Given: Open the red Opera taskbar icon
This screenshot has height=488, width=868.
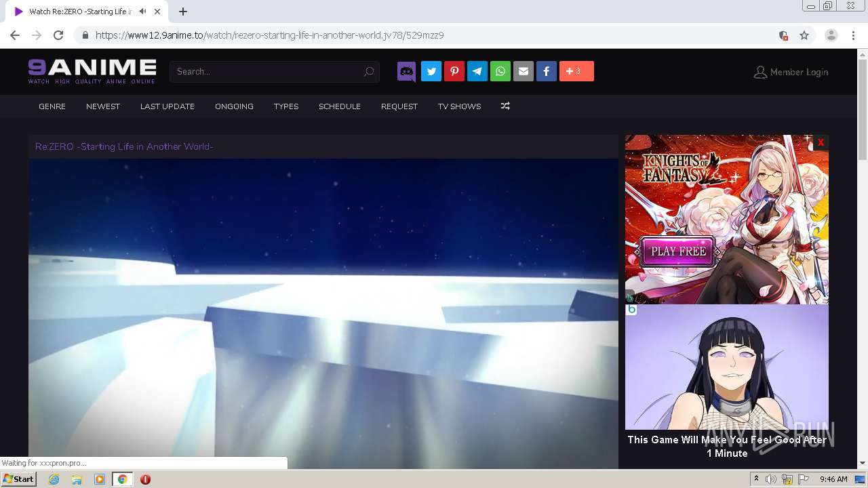Looking at the screenshot, I should tap(145, 479).
